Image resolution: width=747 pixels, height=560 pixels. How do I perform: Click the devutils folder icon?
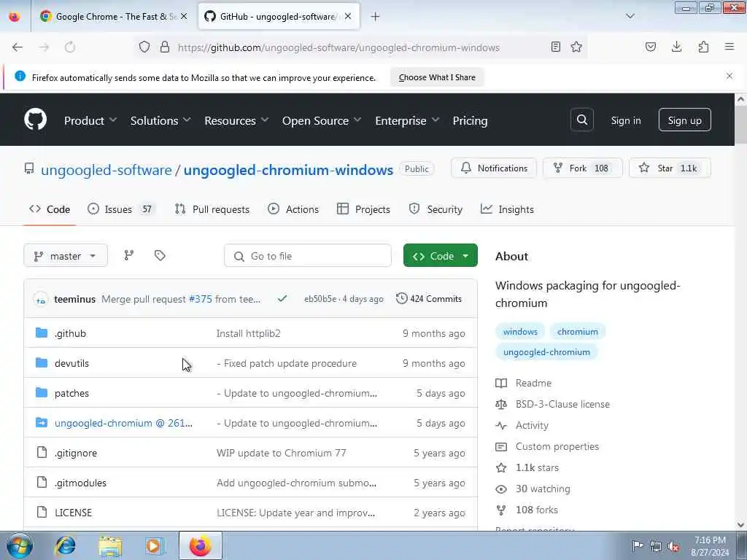42,363
